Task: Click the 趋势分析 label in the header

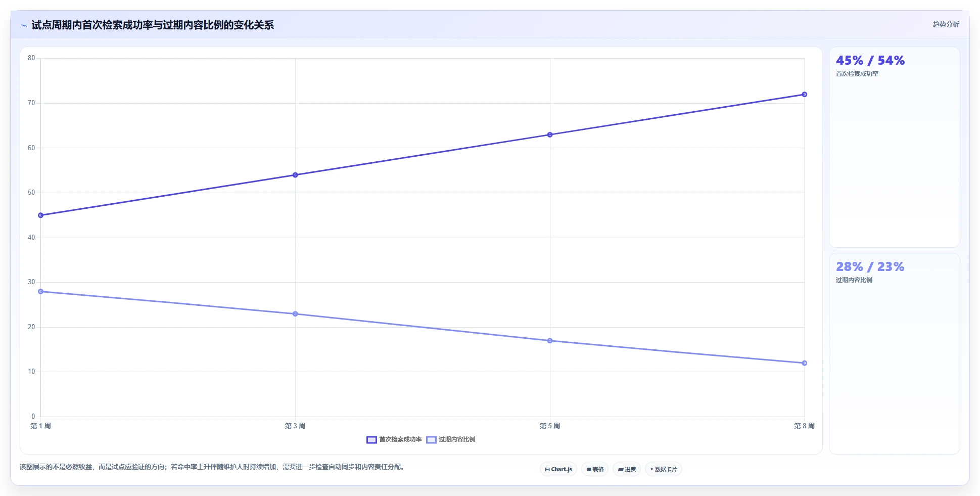Action: tap(946, 24)
